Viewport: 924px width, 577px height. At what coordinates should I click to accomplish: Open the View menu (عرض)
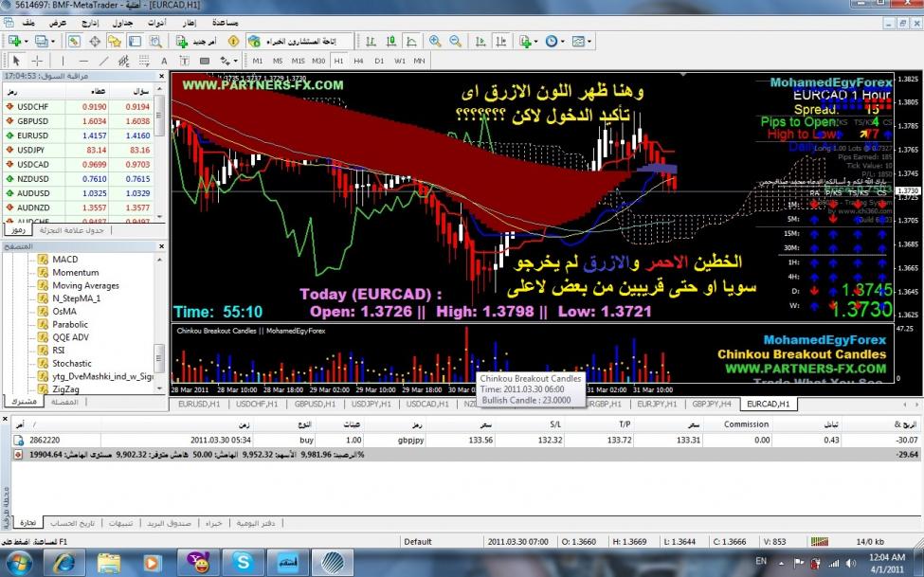click(x=58, y=23)
